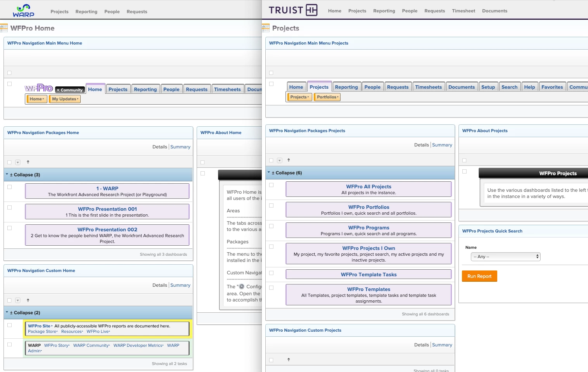Viewport: 588px width, 372px height.
Task: Select the WFPro All Projects row checkbox
Action: tap(272, 185)
